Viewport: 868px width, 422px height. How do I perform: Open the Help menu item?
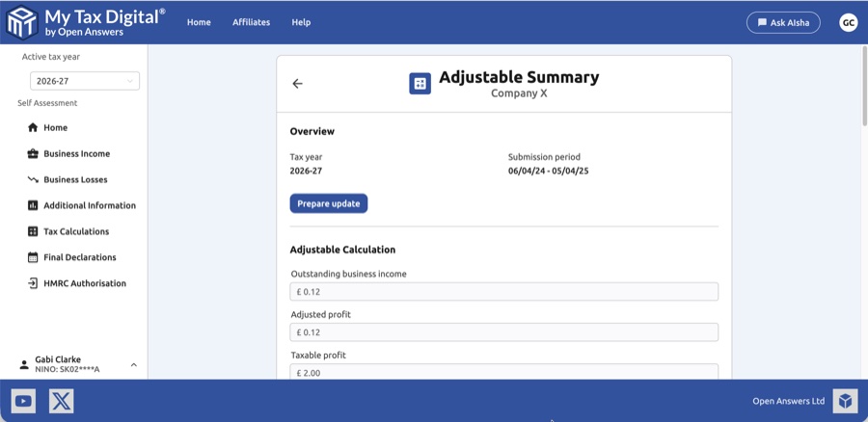point(301,22)
